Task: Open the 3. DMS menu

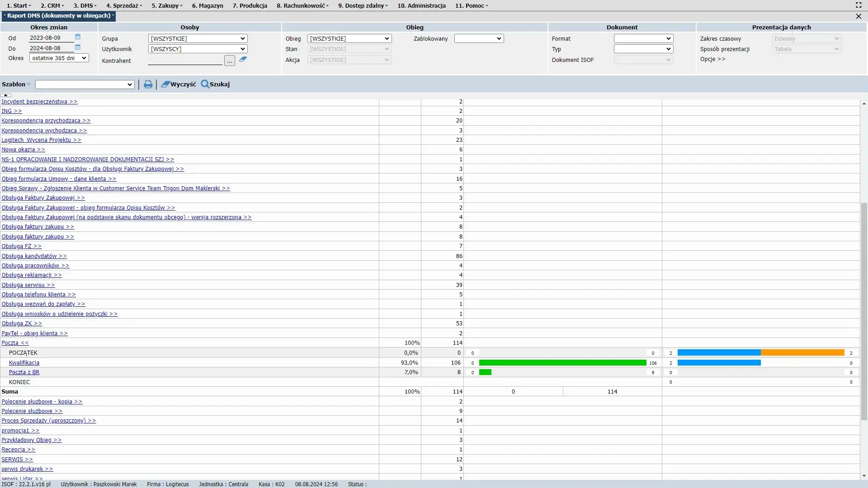Action: [x=85, y=6]
